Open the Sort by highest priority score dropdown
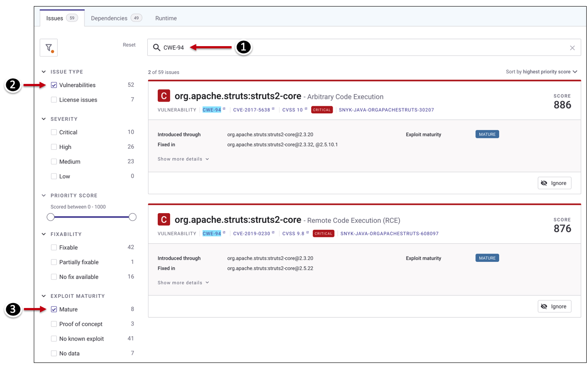 [x=541, y=72]
